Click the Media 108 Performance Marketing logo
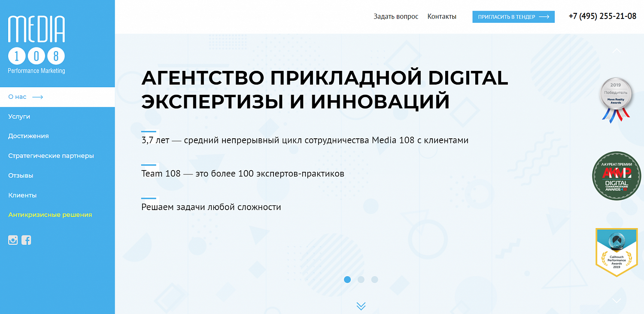Image resolution: width=644 pixels, height=314 pixels. [x=36, y=45]
